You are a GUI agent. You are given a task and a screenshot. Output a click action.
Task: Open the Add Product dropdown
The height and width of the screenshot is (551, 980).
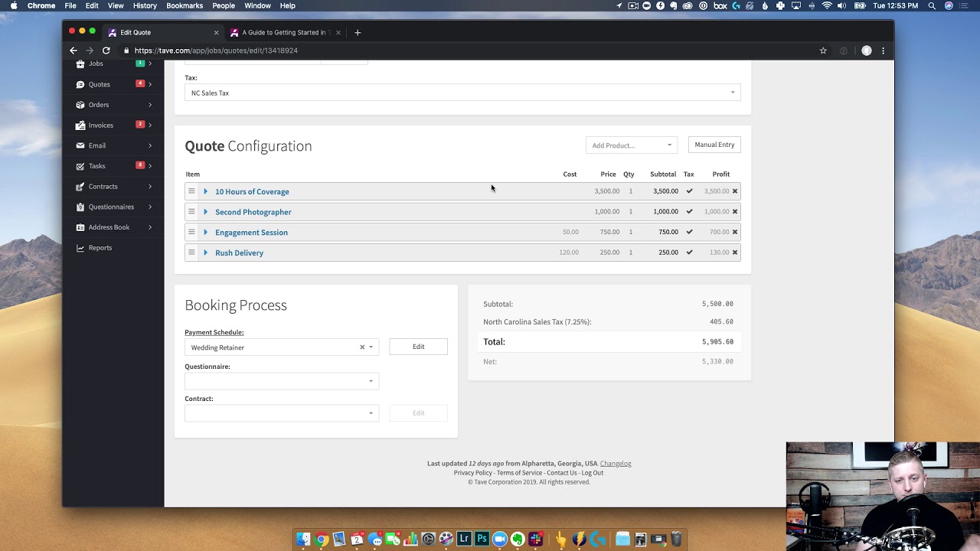tap(631, 145)
